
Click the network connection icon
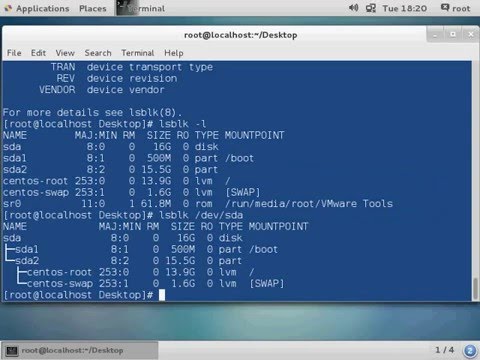370,8
